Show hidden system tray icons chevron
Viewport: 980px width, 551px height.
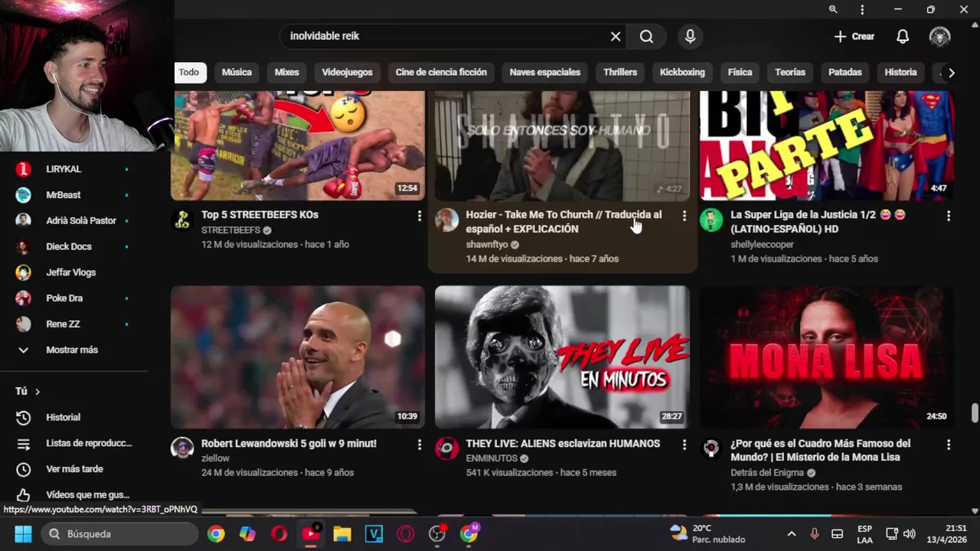(792, 534)
